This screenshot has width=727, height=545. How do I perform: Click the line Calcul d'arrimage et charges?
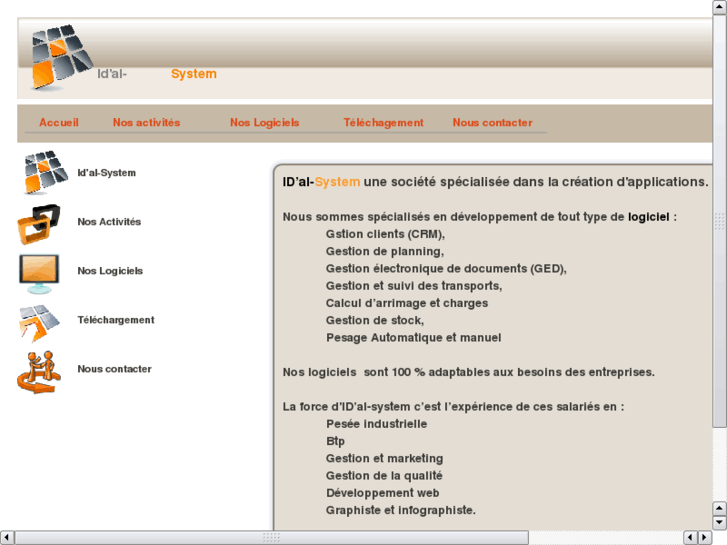[407, 303]
